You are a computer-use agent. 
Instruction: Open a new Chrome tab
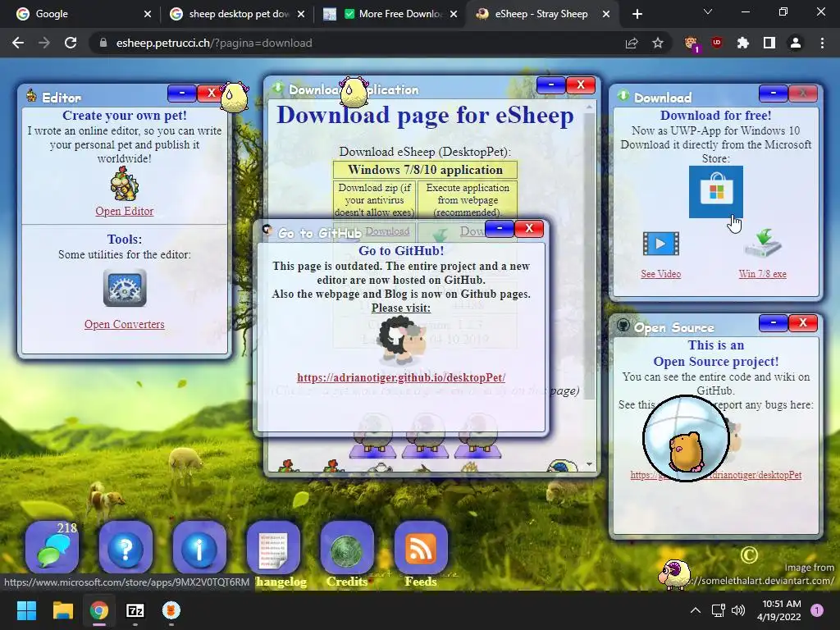point(637,14)
